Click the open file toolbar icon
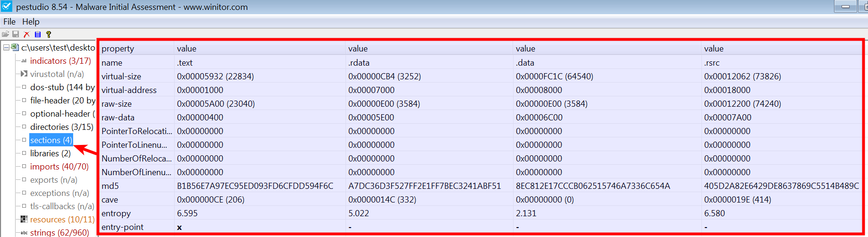Viewport: 868px width, 237px height. pyautogui.click(x=5, y=34)
